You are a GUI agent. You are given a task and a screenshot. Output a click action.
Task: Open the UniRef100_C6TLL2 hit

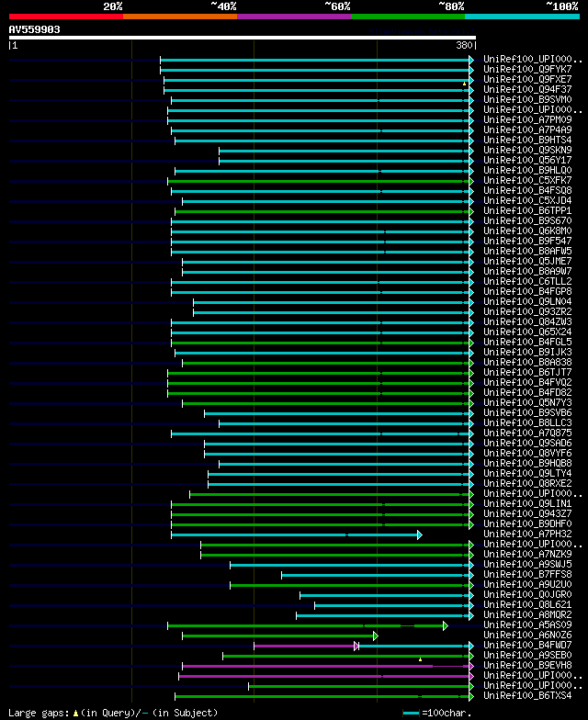[x=527, y=281]
